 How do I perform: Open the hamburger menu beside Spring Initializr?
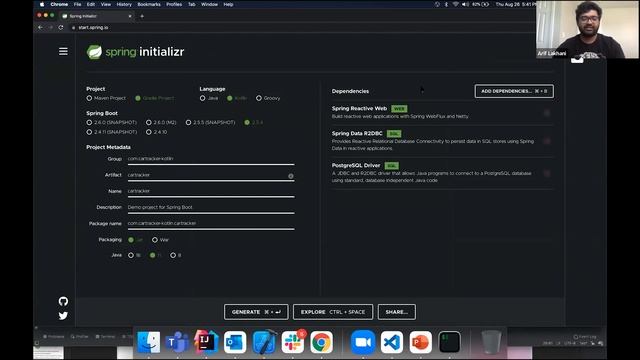tap(63, 51)
